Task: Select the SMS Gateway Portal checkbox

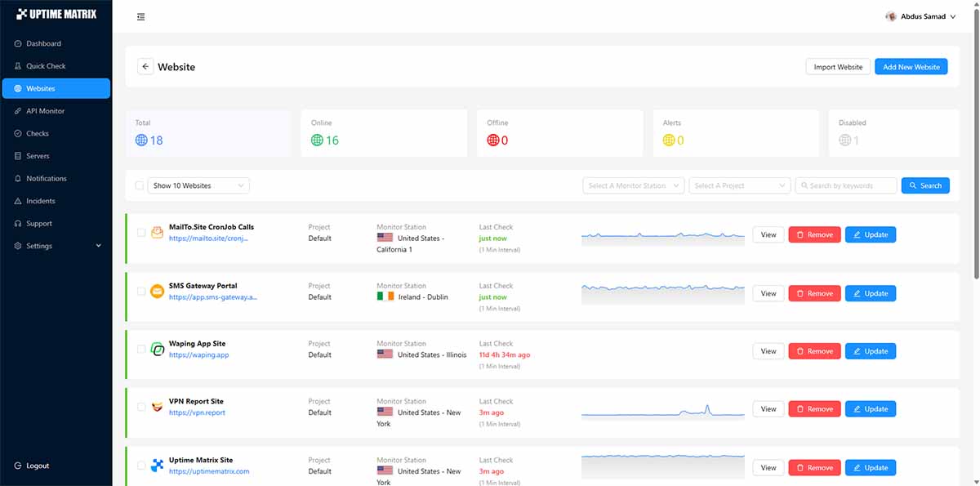Action: pos(141,292)
